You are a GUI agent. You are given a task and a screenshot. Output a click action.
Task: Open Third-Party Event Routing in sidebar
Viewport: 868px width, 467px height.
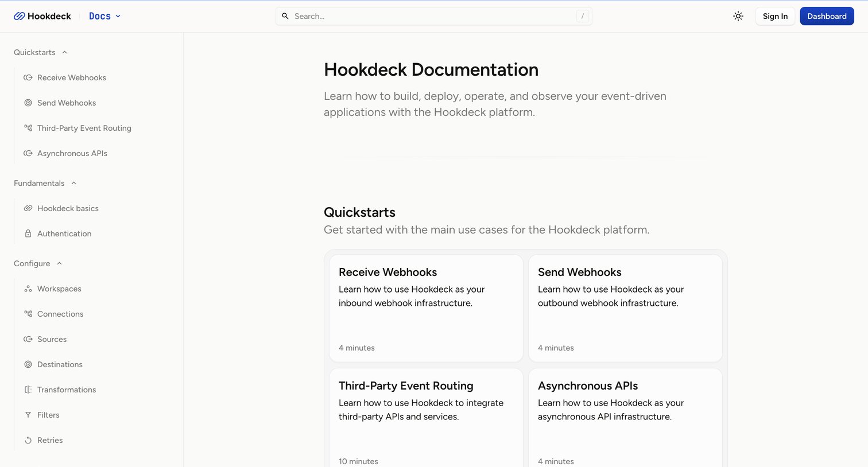(x=84, y=128)
